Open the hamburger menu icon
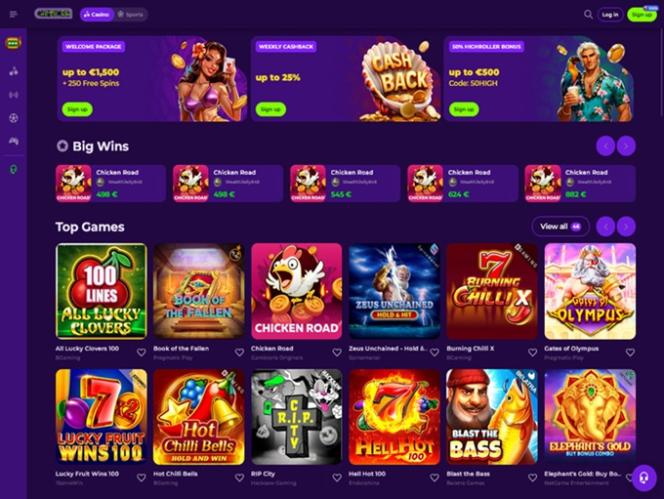Viewport: 664px width, 499px height. coord(14,14)
